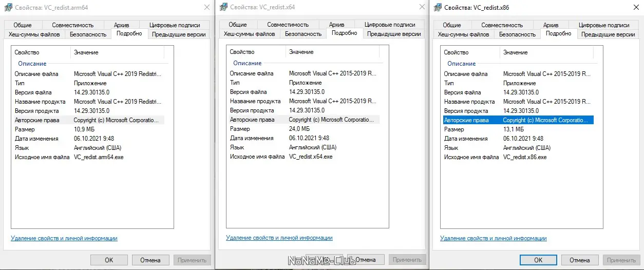Open Совместимость tab in arm64 window
The height and width of the screenshot is (270, 644).
point(72,25)
